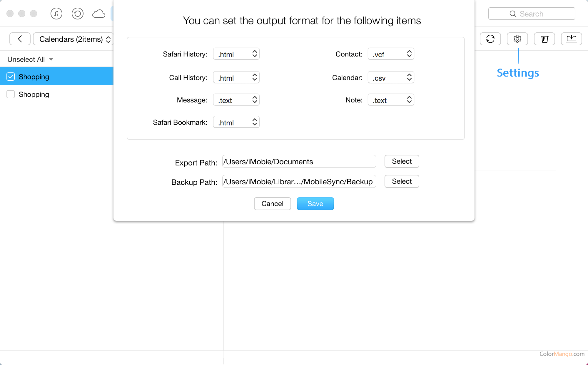
Task: Change the Calendar output format dropdown
Action: click(391, 77)
